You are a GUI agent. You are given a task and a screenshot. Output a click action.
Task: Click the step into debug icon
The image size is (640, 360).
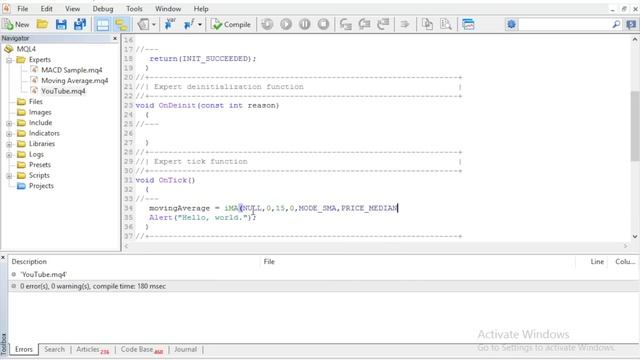click(346, 24)
